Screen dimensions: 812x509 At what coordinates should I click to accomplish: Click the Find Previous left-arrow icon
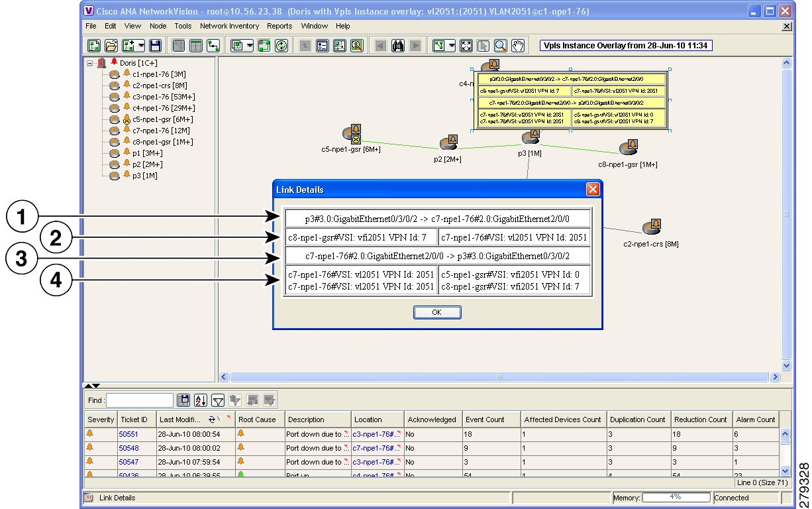(381, 46)
